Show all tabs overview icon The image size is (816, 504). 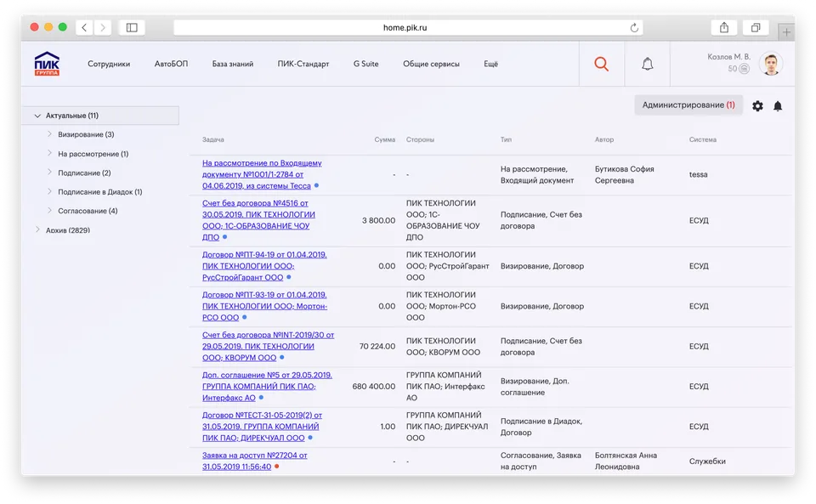[754, 27]
